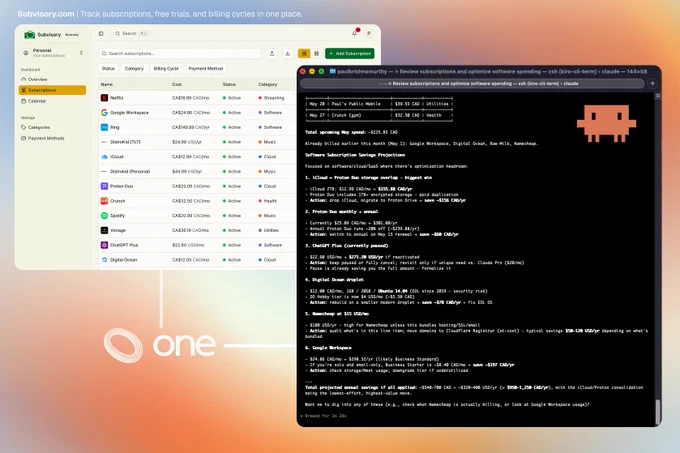
Task: Open Calendar in sidebar
Action: tap(52, 101)
